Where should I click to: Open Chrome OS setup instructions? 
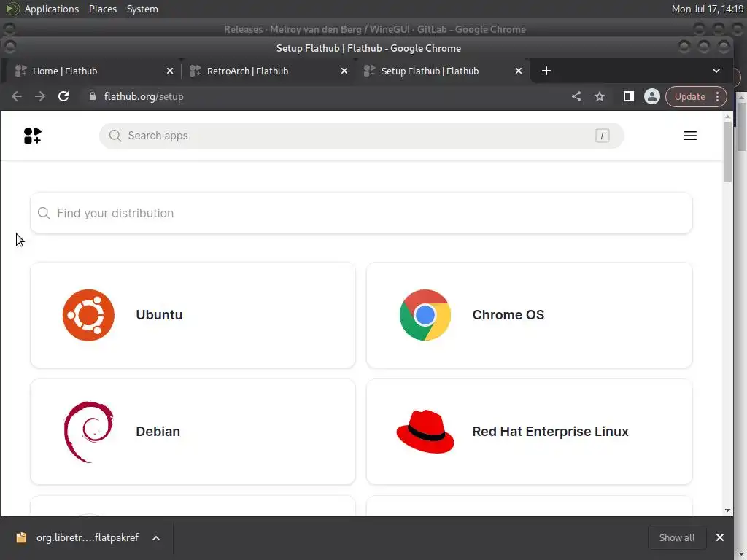(530, 315)
